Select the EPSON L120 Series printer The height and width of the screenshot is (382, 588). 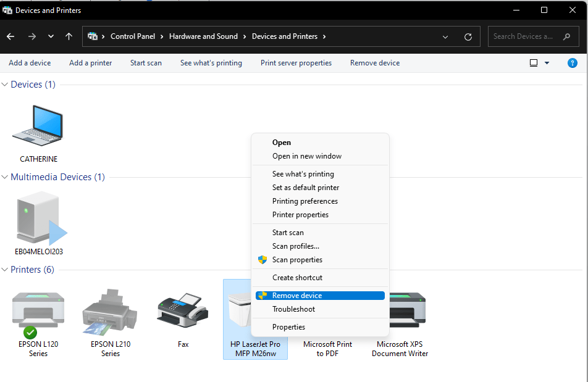coord(38,315)
